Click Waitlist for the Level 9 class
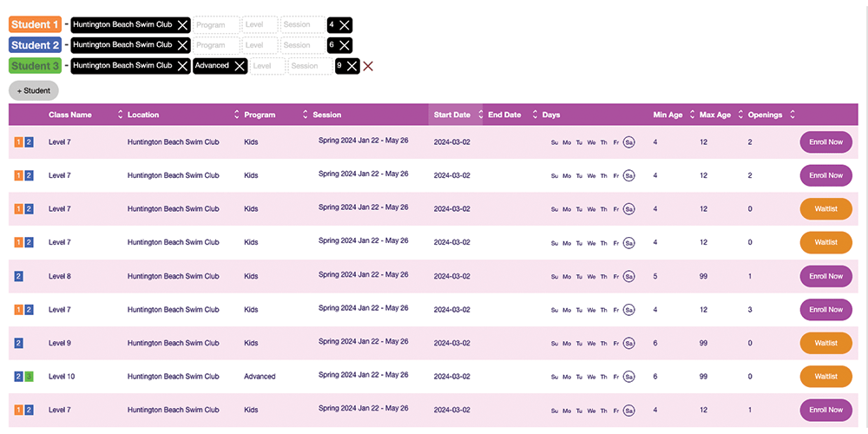 pyautogui.click(x=825, y=343)
